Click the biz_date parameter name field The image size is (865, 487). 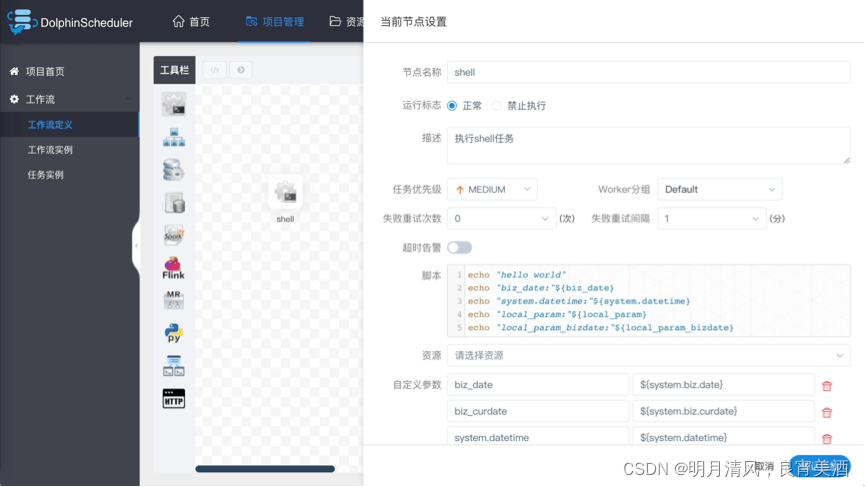tap(538, 384)
